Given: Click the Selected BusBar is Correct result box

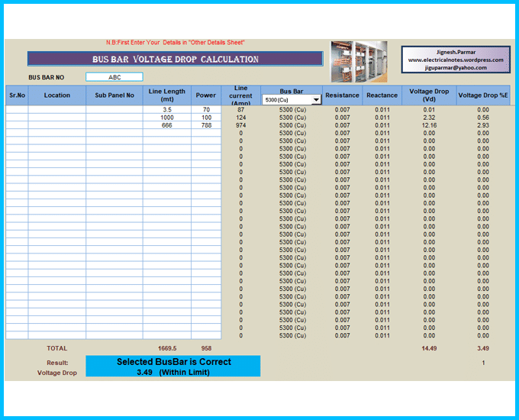Looking at the screenshot, I should [173, 366].
